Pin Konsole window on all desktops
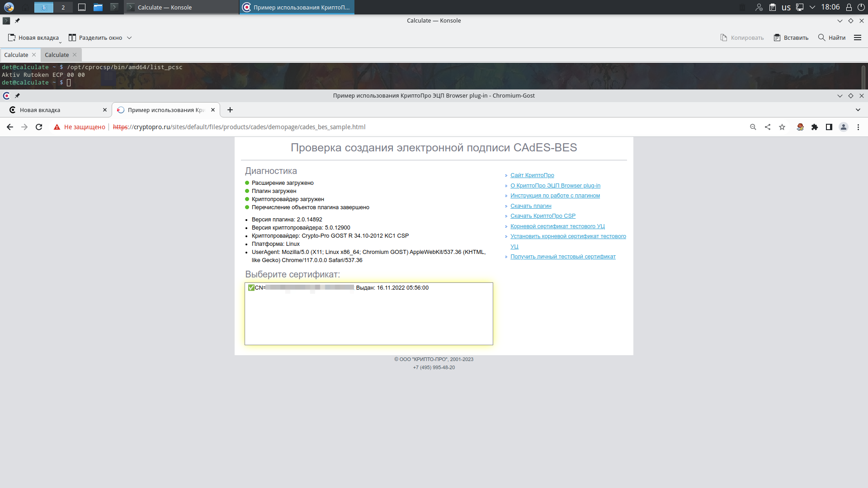This screenshot has height=488, width=868. [x=17, y=21]
